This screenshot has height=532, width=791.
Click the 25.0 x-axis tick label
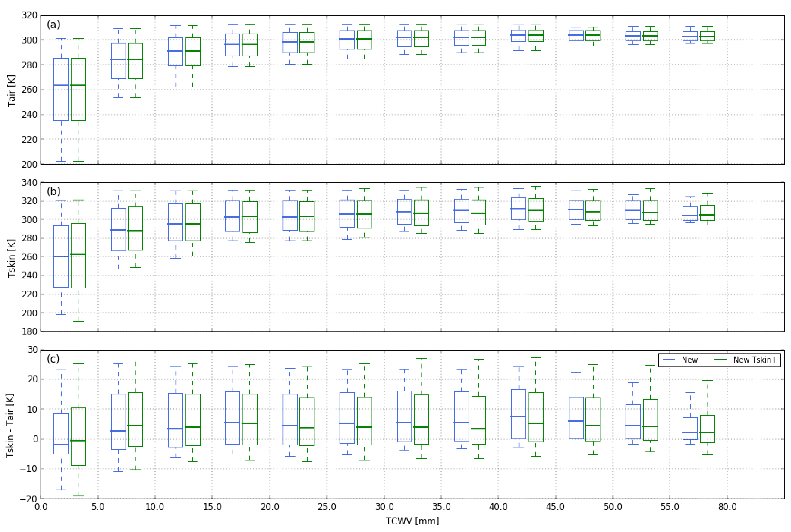[327, 507]
